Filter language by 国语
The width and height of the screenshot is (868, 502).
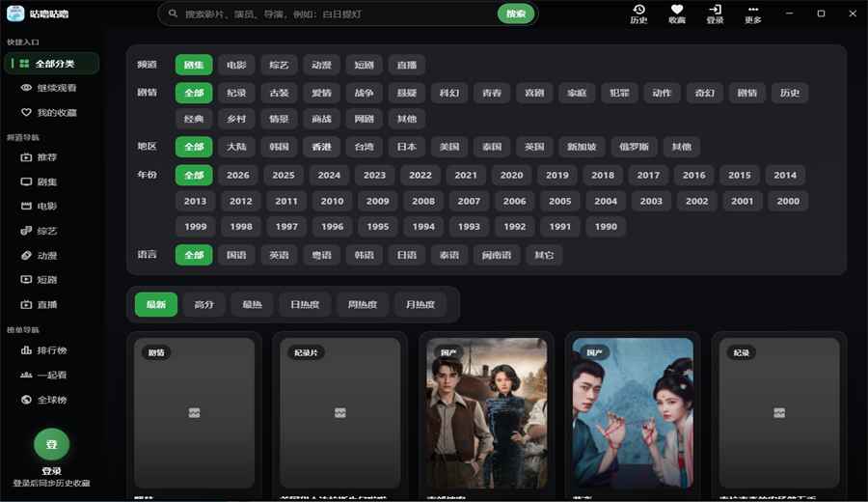[x=236, y=255]
